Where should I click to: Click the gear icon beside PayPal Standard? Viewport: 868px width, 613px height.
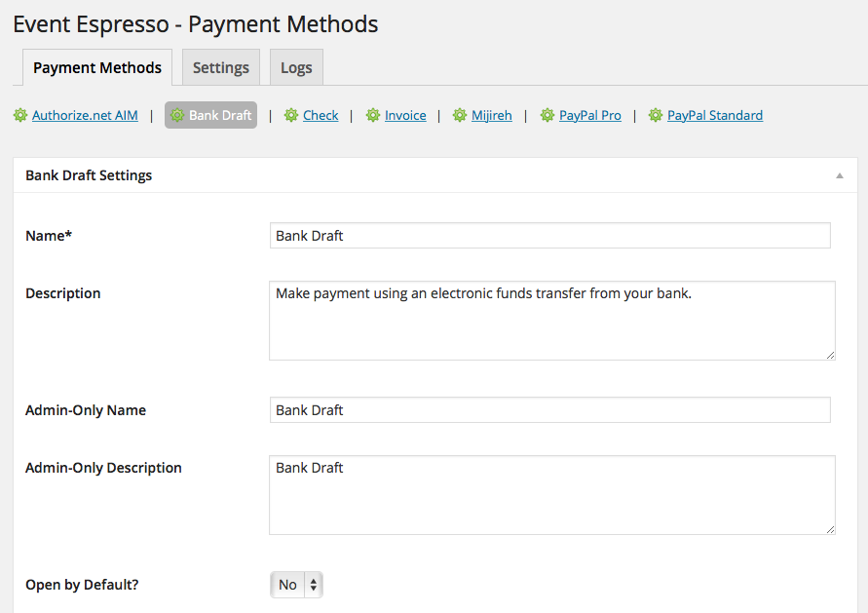coord(656,115)
